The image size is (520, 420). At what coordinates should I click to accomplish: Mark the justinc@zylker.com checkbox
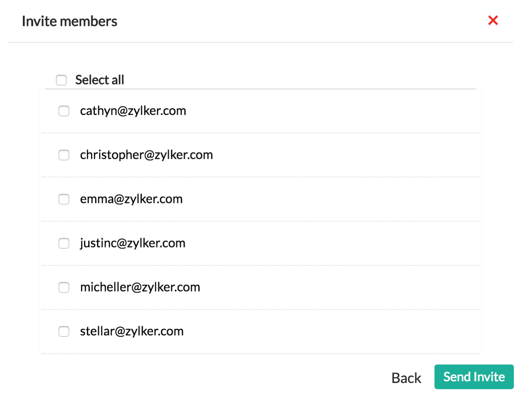64,243
